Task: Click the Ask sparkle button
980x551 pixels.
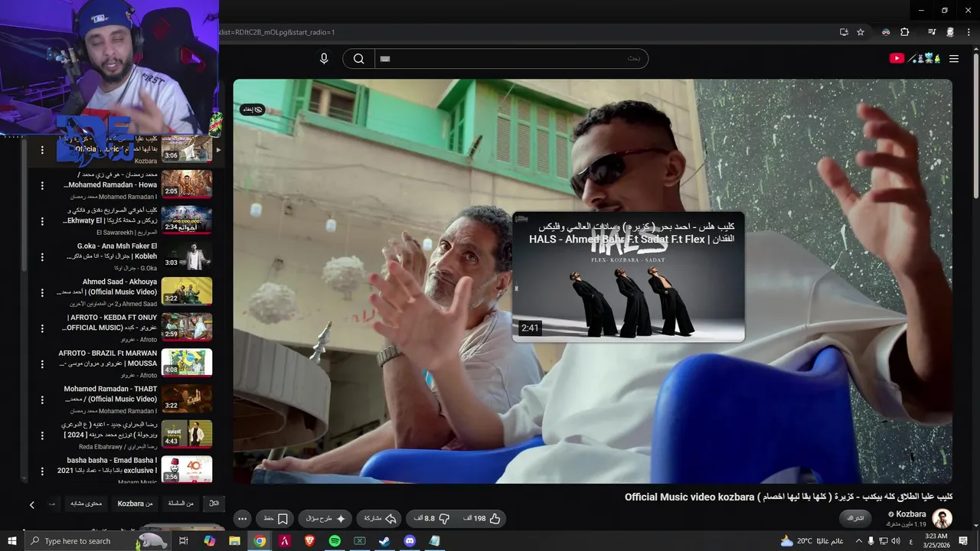Action: click(326, 518)
